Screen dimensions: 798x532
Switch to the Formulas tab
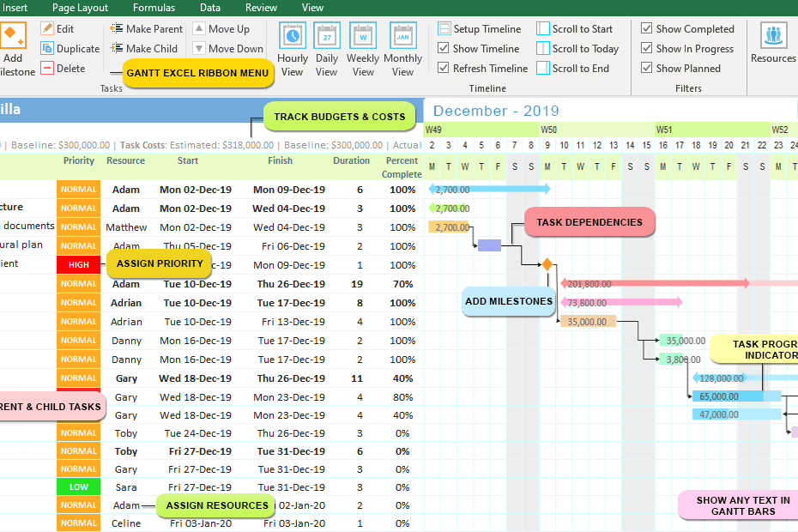(154, 7)
